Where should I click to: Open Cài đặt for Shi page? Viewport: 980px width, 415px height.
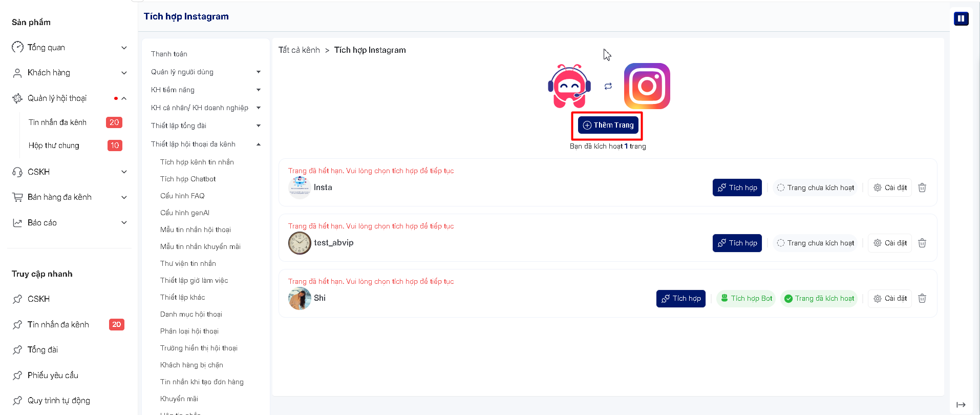(x=890, y=298)
